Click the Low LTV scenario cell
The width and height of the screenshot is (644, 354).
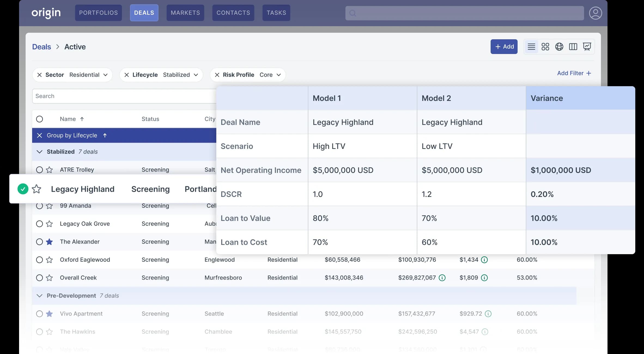pyautogui.click(x=471, y=146)
